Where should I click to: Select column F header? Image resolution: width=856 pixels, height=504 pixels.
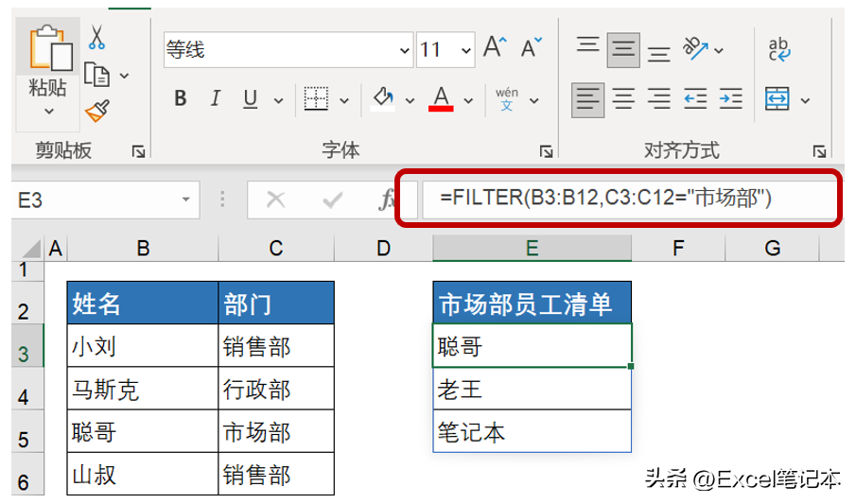tap(678, 249)
